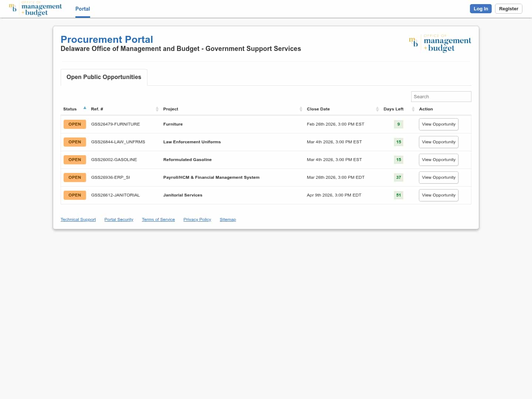Click the Reformulated Gasoline project row
The width and height of the screenshot is (532, 399).
(x=187, y=160)
